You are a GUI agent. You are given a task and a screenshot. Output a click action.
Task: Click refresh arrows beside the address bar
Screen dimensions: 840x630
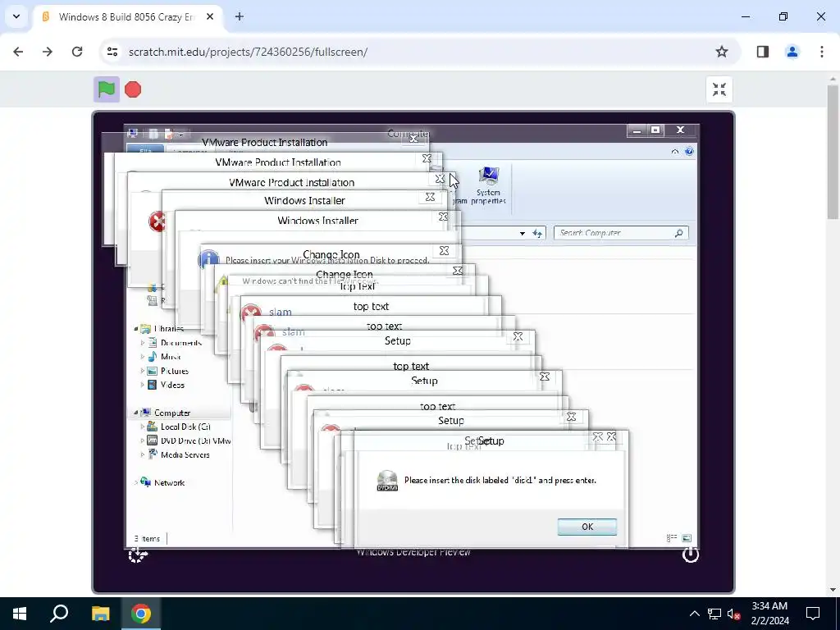pyautogui.click(x=537, y=233)
